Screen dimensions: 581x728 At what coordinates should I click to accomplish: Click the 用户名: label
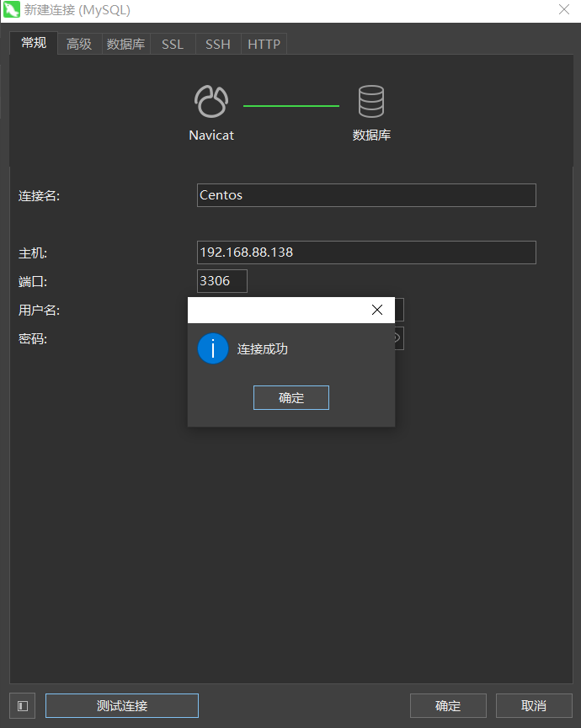pyautogui.click(x=39, y=310)
